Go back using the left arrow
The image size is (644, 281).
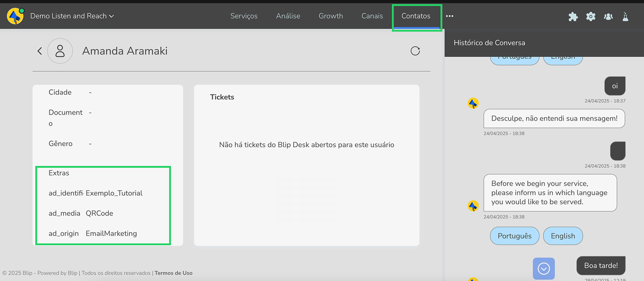click(39, 51)
